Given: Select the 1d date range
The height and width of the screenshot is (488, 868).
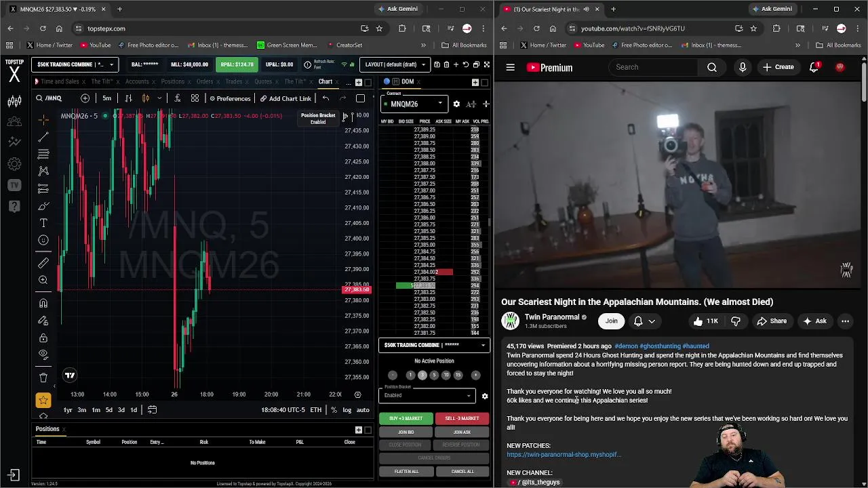Looking at the screenshot, I should pos(134,409).
